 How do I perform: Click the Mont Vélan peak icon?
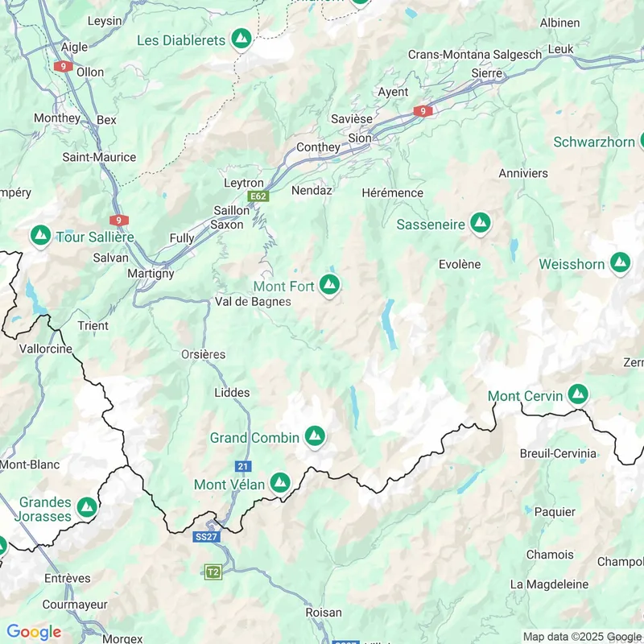click(x=280, y=483)
